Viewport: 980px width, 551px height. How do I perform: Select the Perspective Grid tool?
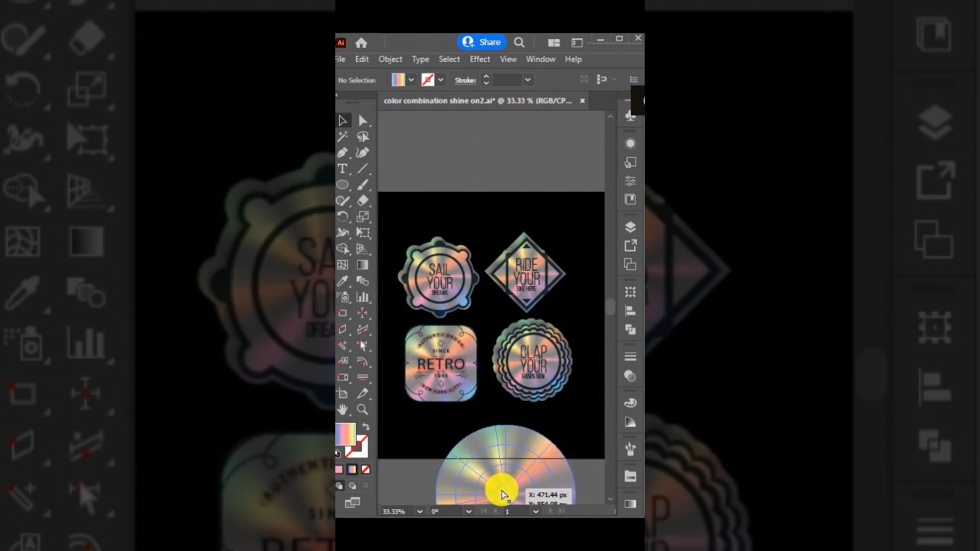pyautogui.click(x=363, y=249)
